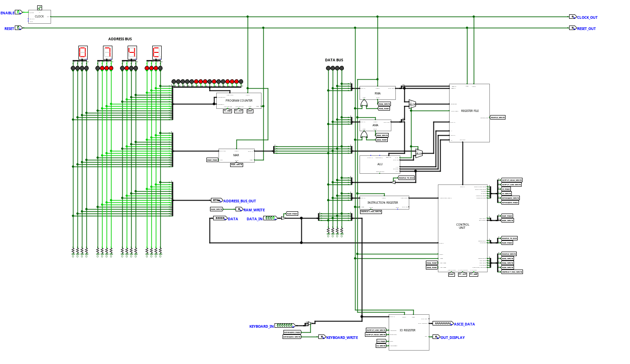
Task: Select the OR gate below RMA
Action: tap(364, 104)
